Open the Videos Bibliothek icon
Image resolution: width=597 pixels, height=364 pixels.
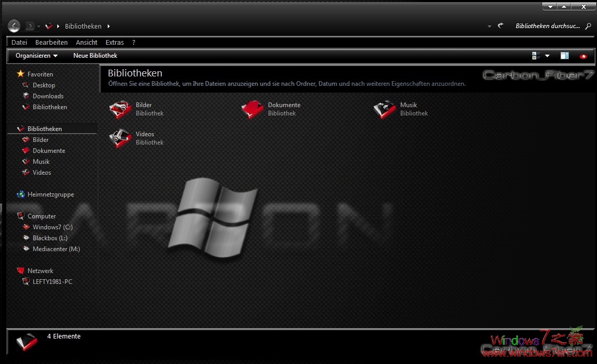point(120,138)
